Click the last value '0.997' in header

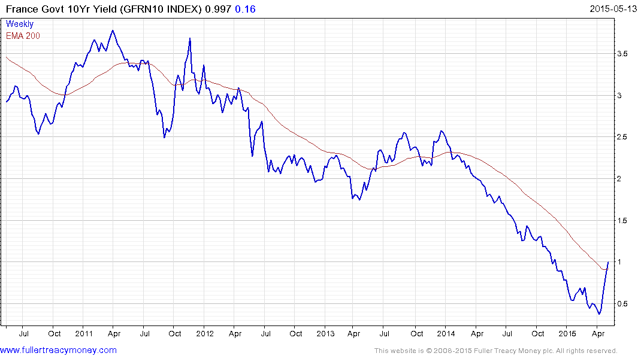pos(218,9)
